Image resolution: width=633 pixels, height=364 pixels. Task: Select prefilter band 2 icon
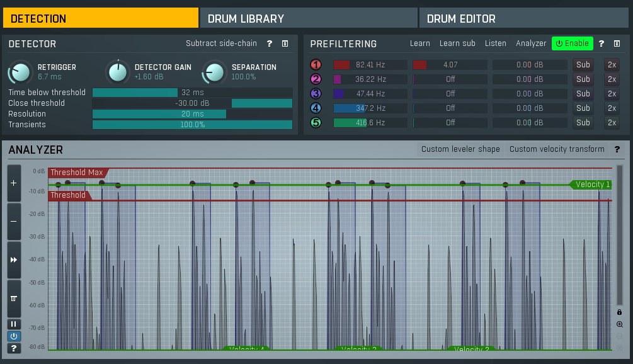point(316,79)
